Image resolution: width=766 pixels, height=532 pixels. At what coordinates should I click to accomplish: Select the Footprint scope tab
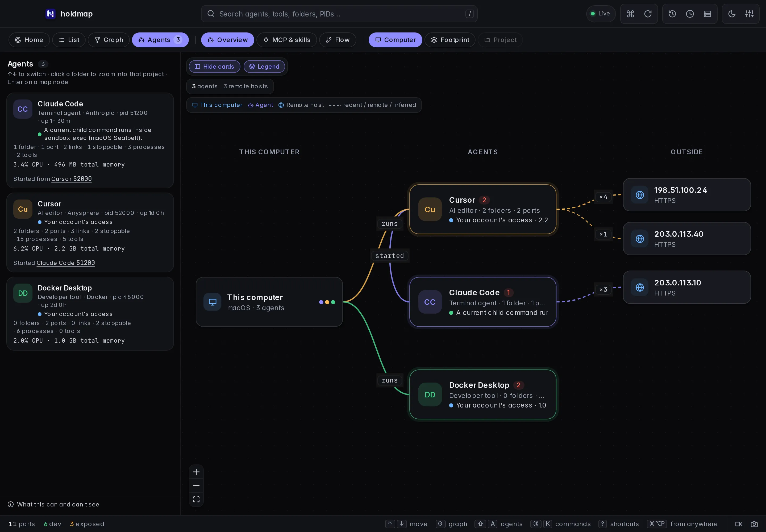click(x=450, y=40)
